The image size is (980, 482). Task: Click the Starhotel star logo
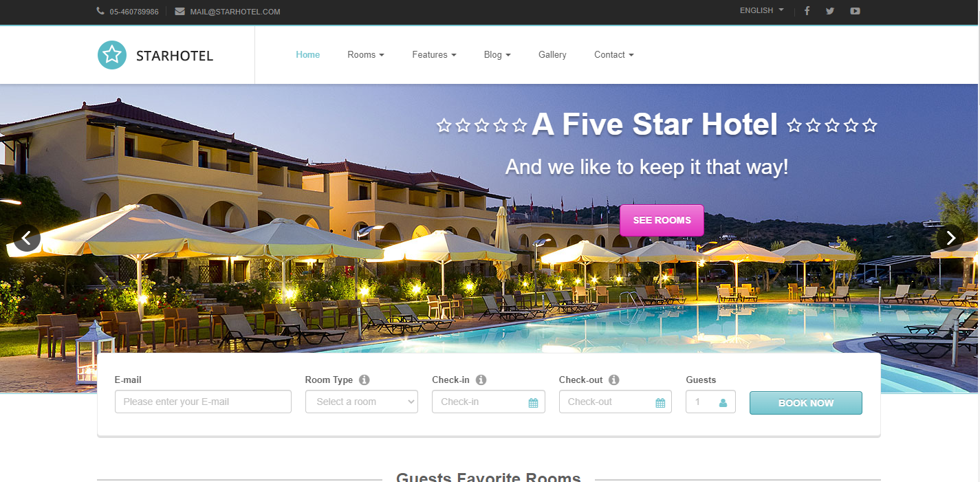(112, 55)
